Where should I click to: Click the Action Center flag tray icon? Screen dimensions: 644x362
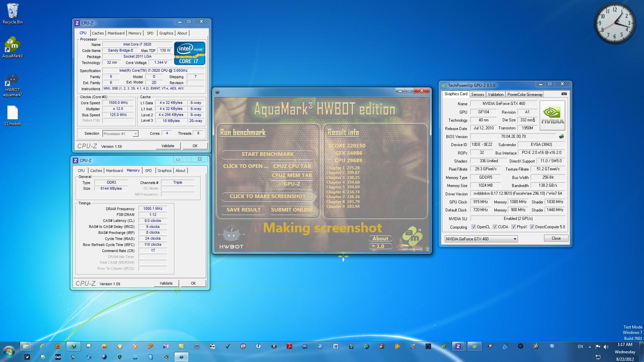[x=598, y=347]
